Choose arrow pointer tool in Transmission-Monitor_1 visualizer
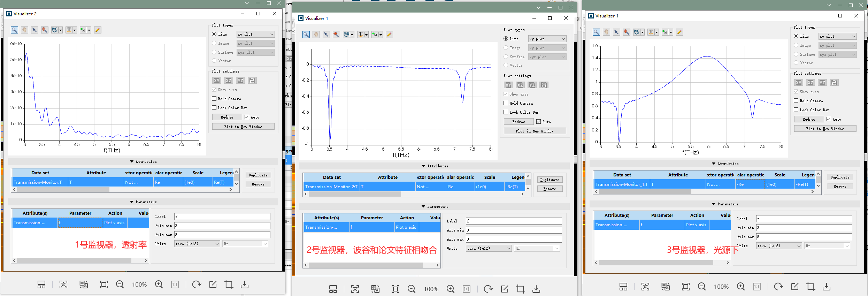 [617, 32]
